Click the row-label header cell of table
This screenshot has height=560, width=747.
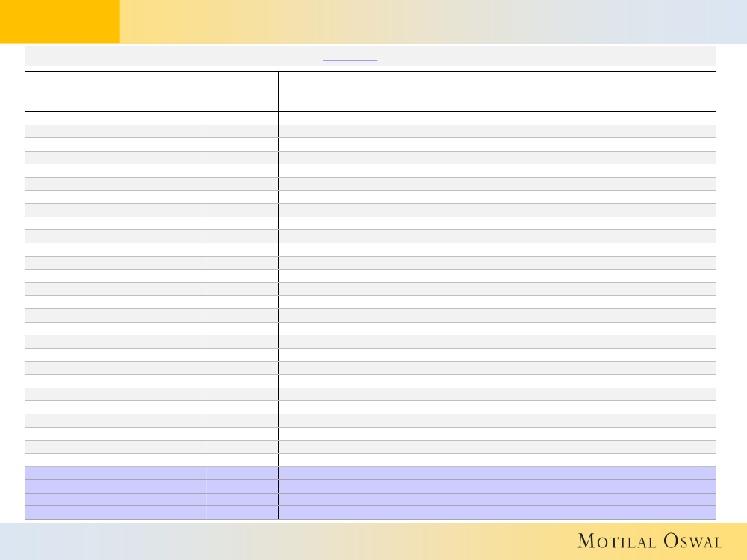pos(81,91)
